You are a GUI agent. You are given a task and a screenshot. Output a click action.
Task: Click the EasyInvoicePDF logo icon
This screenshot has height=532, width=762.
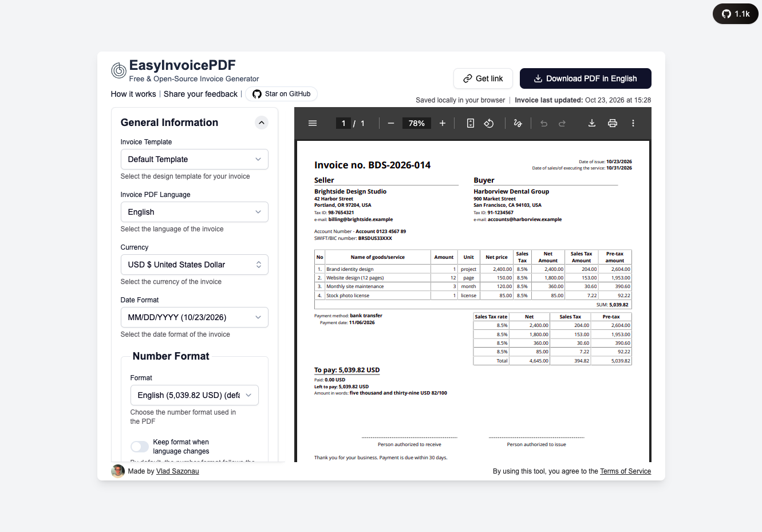click(119, 70)
